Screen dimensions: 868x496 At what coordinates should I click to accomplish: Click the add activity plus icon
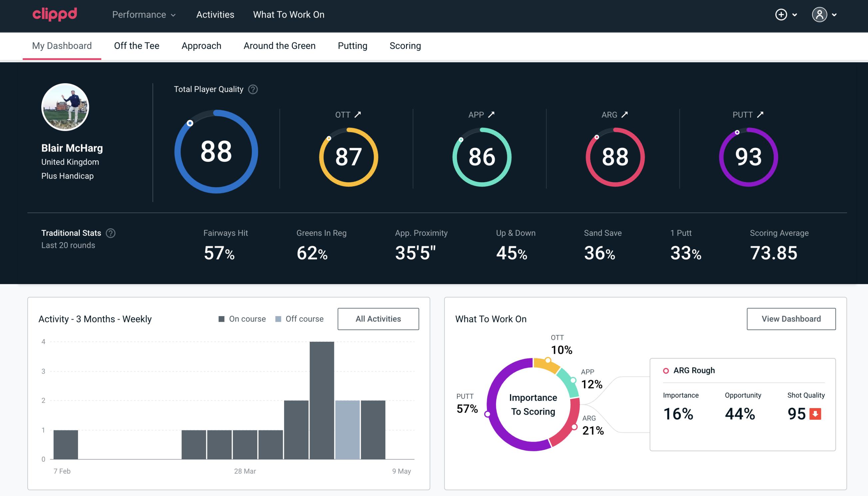(x=782, y=14)
